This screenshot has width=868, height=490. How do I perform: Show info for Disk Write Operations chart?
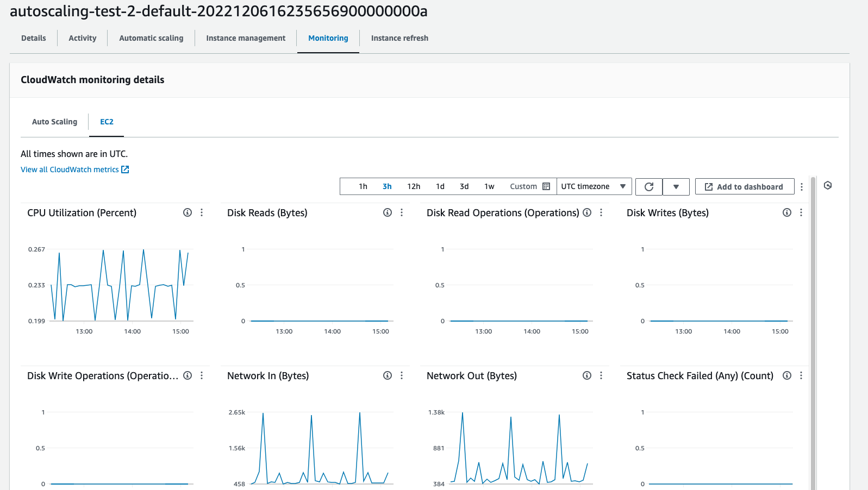click(188, 375)
